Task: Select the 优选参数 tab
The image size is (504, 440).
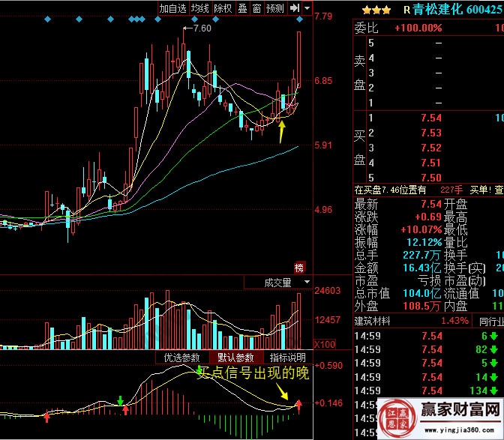Action: [182, 358]
